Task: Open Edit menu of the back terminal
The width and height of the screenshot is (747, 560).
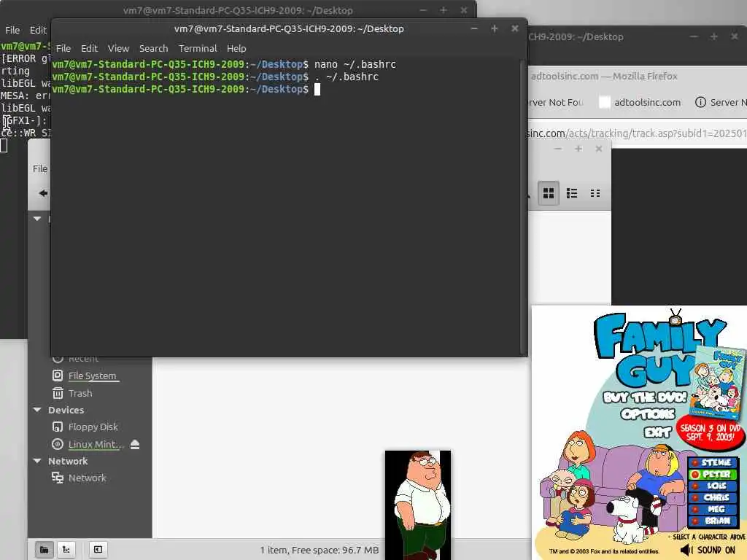Action: pos(38,30)
